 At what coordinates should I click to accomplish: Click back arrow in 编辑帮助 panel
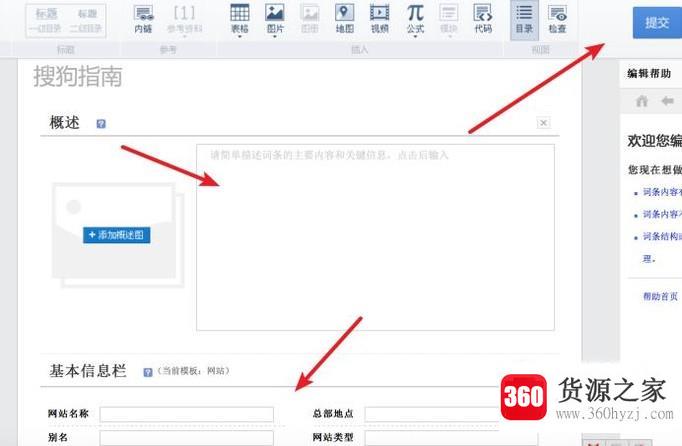coord(667,101)
